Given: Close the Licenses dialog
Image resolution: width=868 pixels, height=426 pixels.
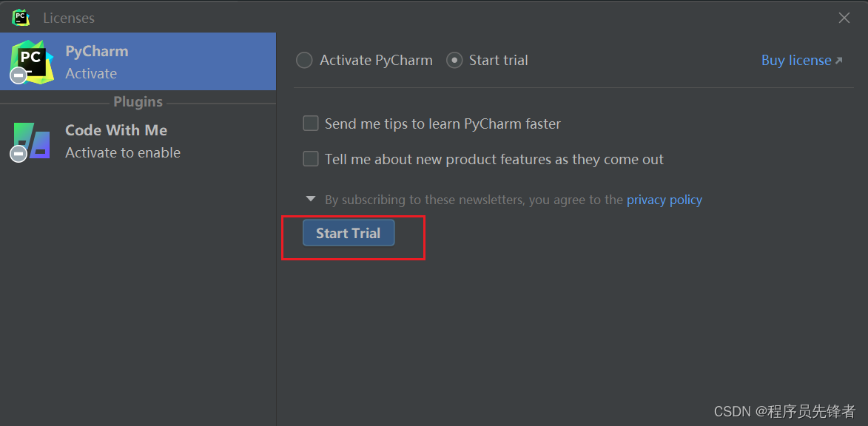Looking at the screenshot, I should 844,18.
